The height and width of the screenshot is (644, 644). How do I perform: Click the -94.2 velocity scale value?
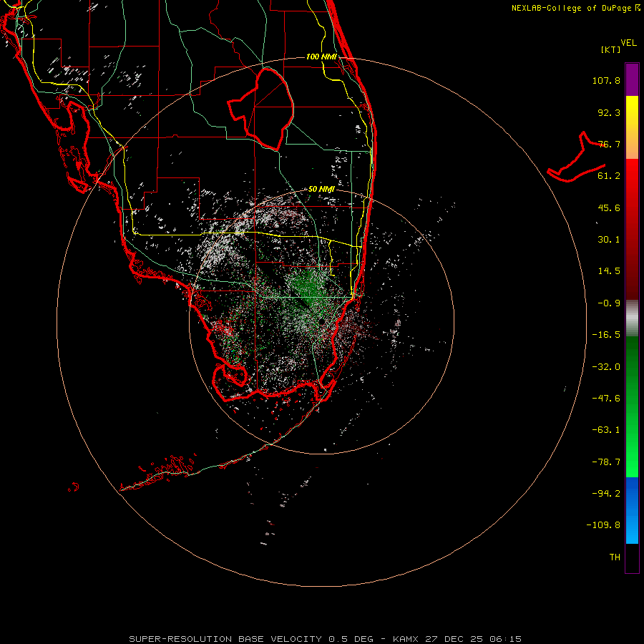coord(606,494)
